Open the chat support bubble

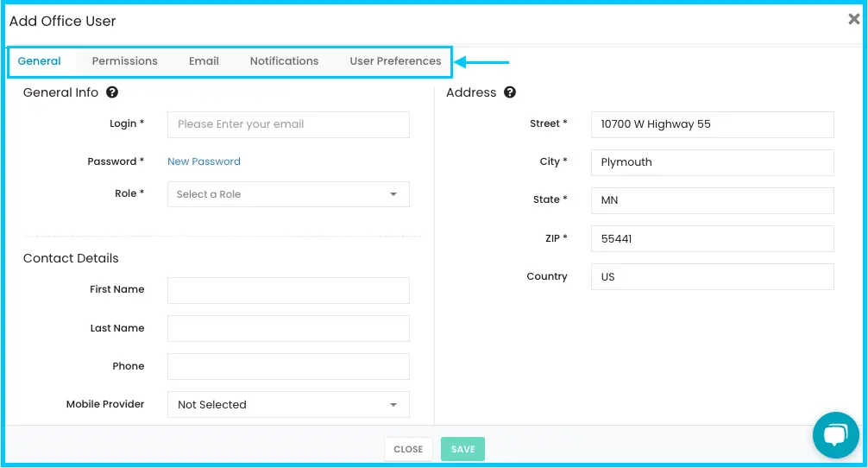835,435
